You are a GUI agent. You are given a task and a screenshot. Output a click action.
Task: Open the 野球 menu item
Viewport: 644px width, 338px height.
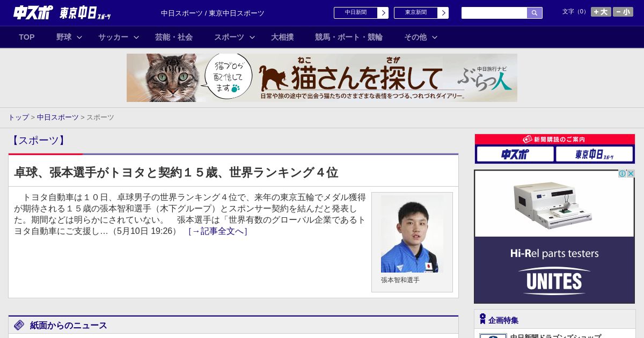point(64,37)
